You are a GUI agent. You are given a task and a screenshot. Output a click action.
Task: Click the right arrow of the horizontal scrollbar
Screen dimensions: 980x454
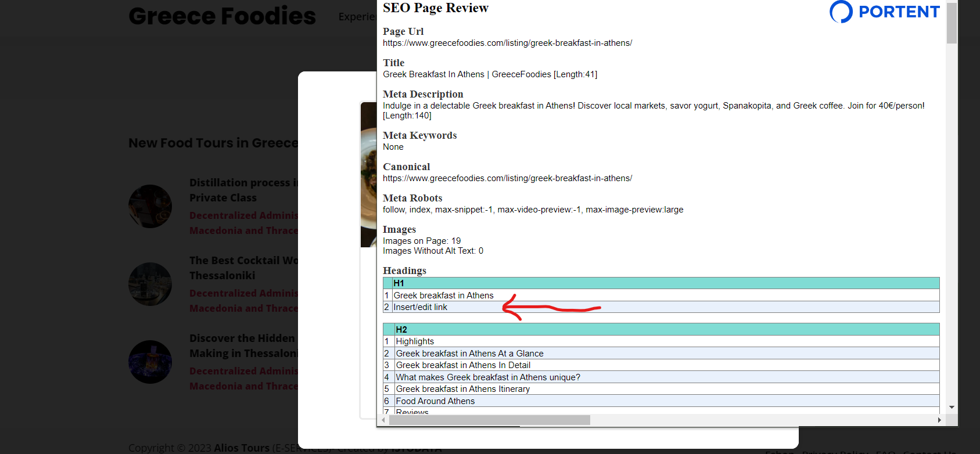click(939, 420)
